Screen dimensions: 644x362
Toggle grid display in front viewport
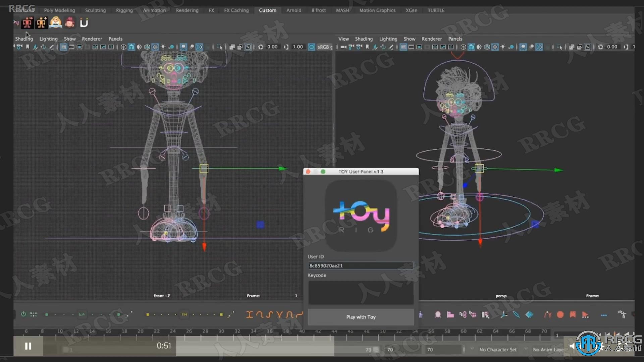coord(63,47)
